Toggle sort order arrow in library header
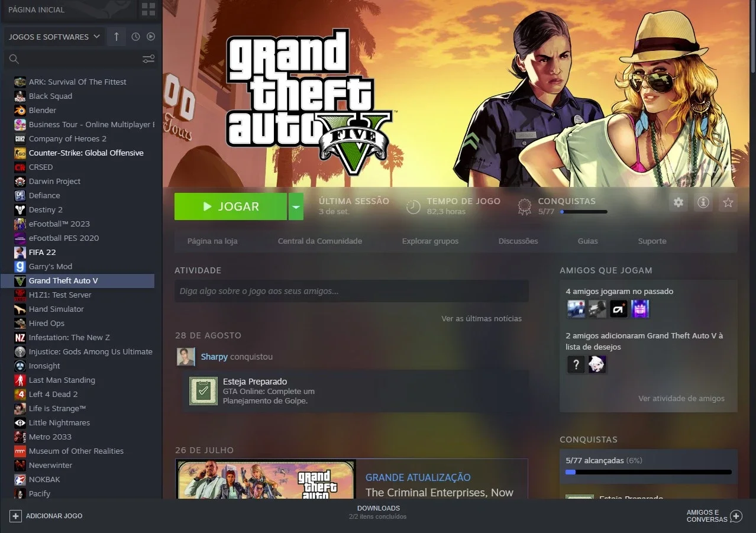Viewport: 756px width, 533px height. pyautogui.click(x=116, y=37)
